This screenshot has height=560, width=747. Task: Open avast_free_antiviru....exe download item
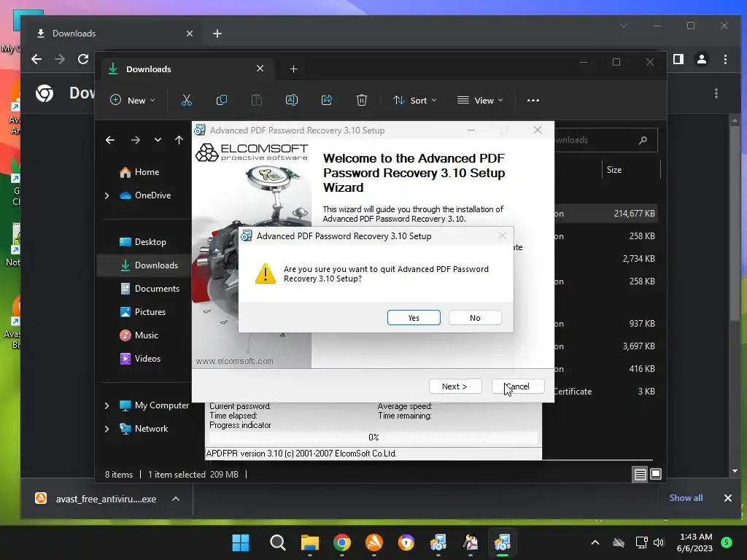96,499
